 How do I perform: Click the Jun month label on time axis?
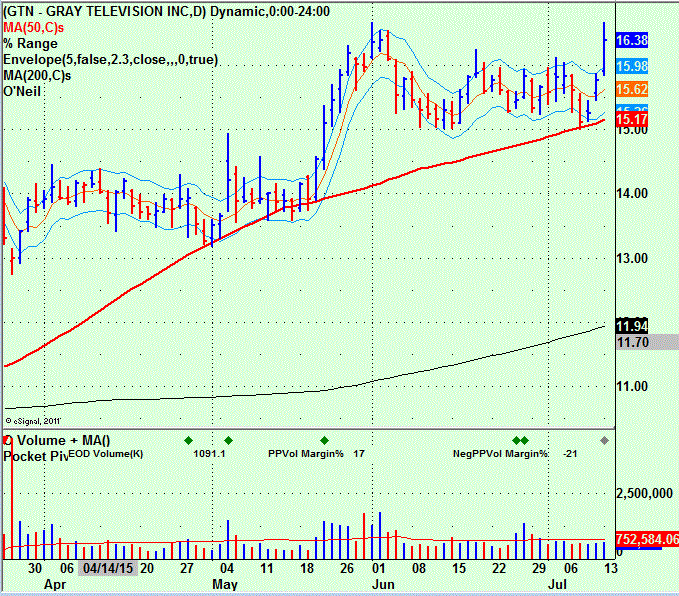[x=383, y=584]
